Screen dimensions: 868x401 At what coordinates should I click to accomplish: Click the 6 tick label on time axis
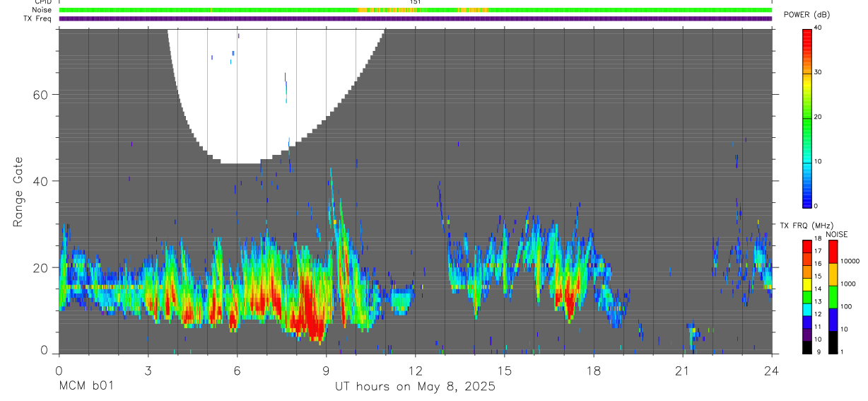(x=237, y=371)
